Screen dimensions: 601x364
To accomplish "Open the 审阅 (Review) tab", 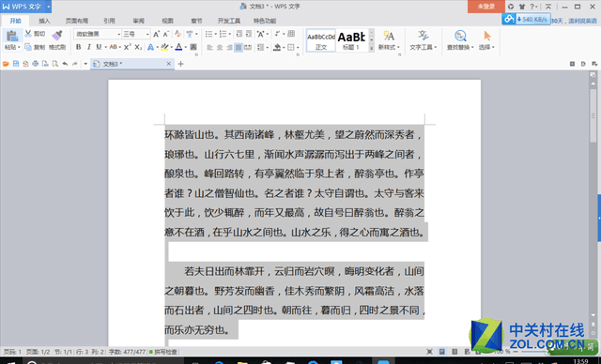I will tap(138, 21).
